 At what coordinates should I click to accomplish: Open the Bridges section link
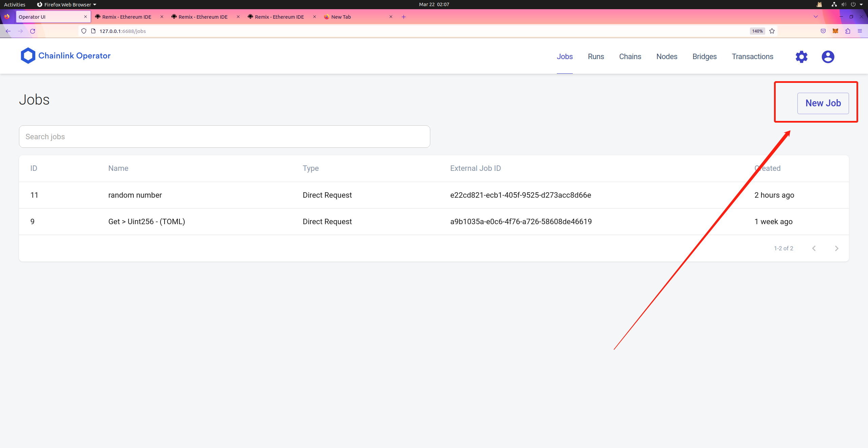tap(704, 57)
